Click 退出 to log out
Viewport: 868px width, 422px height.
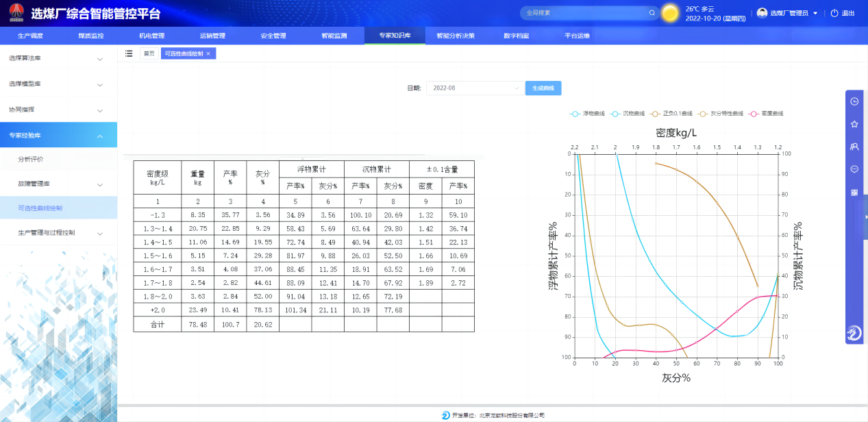pos(843,13)
